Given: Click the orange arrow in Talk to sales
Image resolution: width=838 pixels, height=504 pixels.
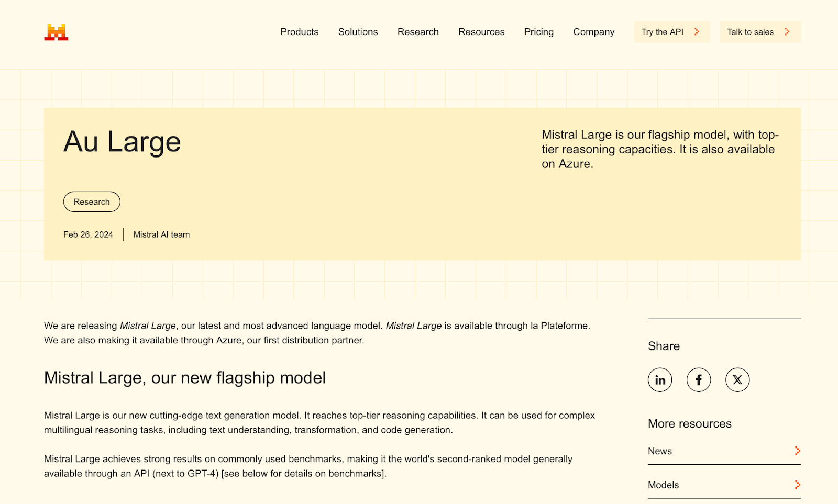Looking at the screenshot, I should [x=787, y=32].
